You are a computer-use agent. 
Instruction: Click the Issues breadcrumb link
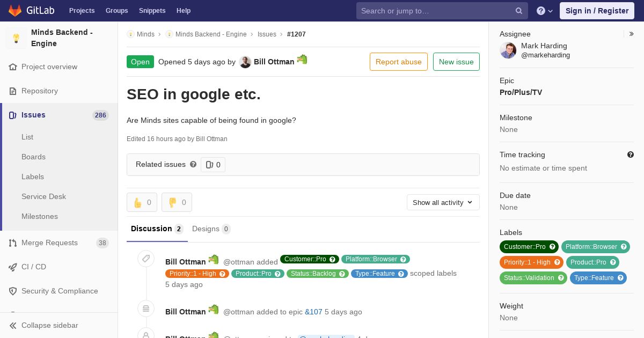(x=267, y=34)
